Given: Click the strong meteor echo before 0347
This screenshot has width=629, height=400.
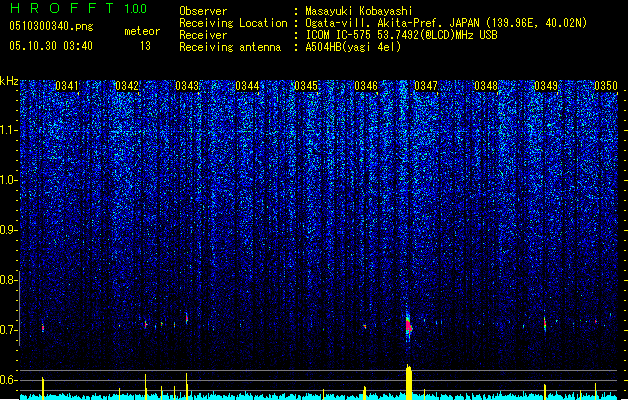Looking at the screenshot, I should coord(408,326).
